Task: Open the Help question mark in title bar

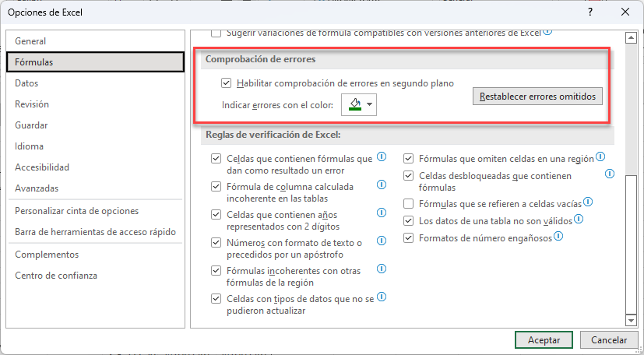Action: point(590,12)
